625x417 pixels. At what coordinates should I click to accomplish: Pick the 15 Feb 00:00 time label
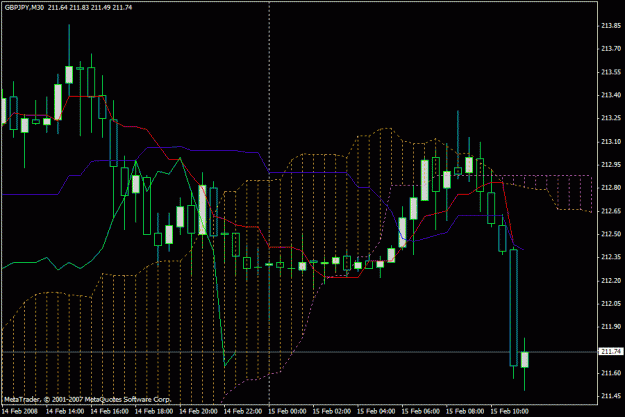(287, 411)
